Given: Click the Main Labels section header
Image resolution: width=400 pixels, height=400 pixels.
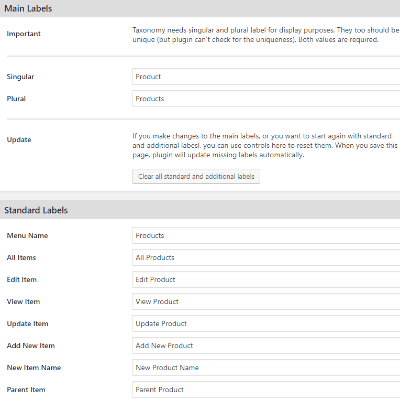Looking at the screenshot, I should click(200, 8).
